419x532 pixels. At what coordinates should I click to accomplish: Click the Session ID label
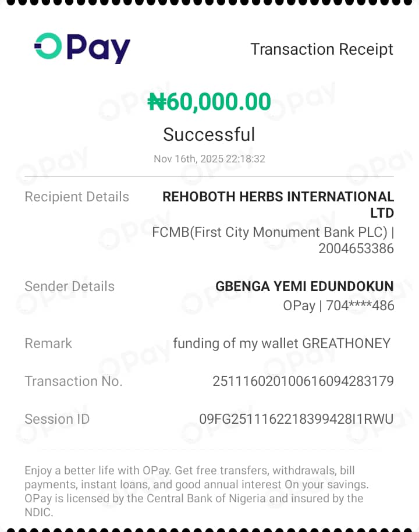tap(57, 419)
